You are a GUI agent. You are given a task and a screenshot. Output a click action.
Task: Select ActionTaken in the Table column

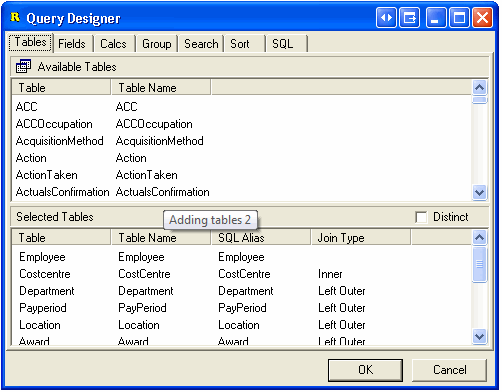pyautogui.click(x=47, y=175)
